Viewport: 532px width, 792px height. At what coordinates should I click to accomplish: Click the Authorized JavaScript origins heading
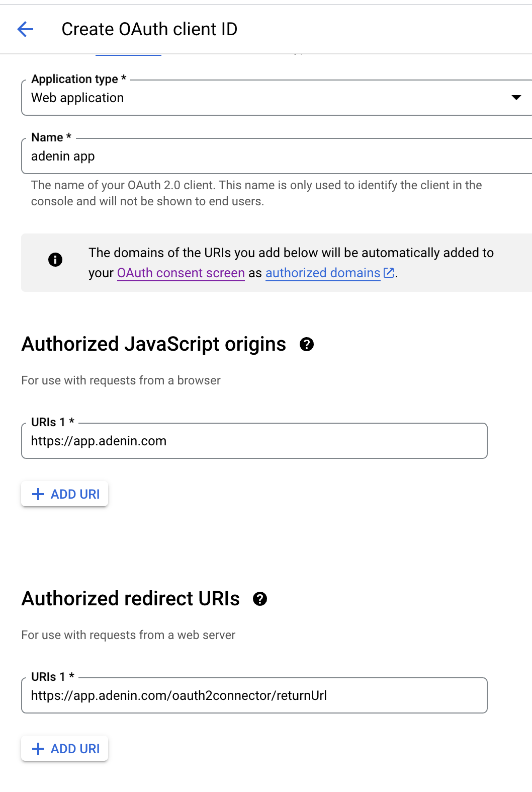pyautogui.click(x=154, y=344)
